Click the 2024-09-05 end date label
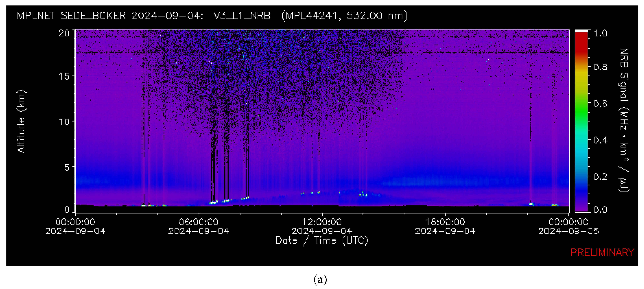This screenshot has height=289, width=644. coord(568,231)
